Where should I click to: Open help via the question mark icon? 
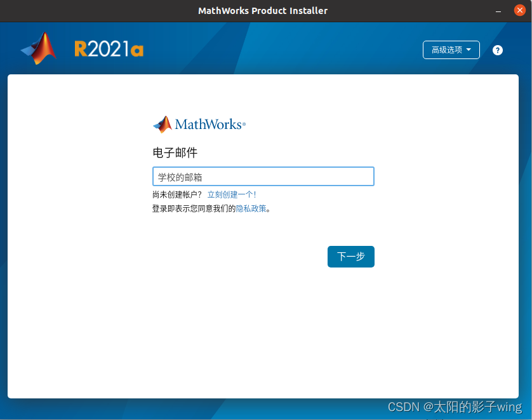498,50
